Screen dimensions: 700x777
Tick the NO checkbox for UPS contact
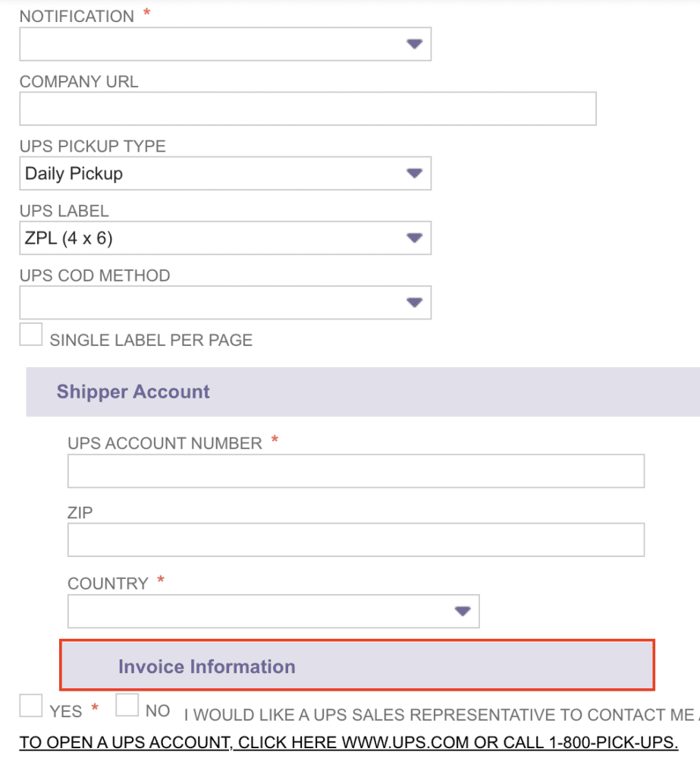coord(127,706)
